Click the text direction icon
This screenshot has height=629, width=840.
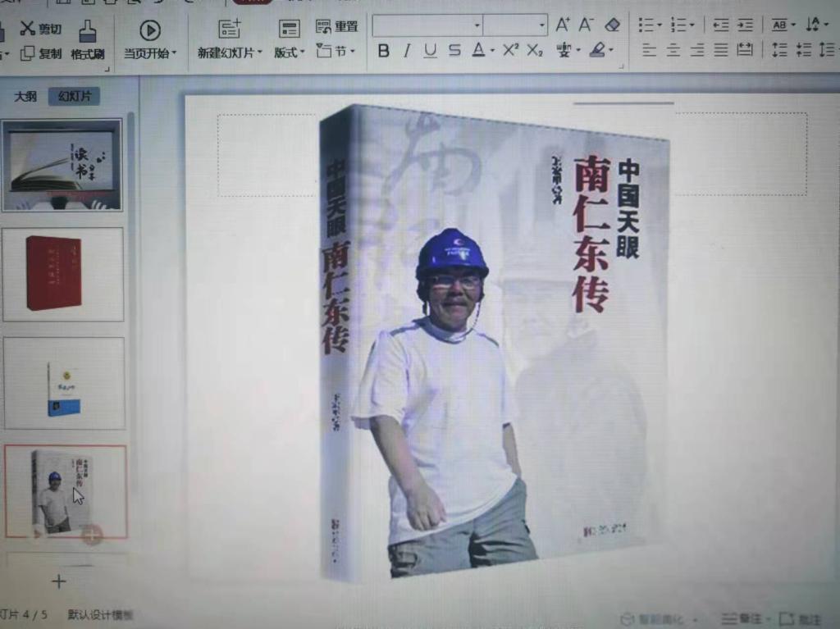click(813, 24)
